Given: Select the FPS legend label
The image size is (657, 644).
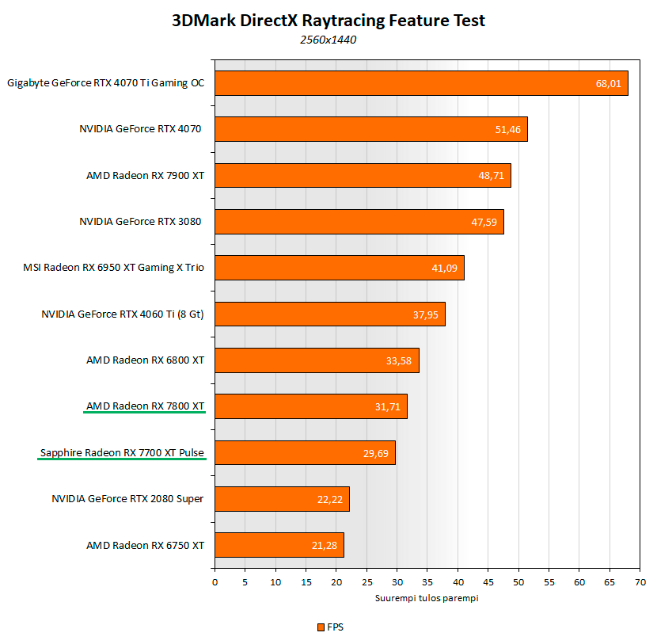Looking at the screenshot, I should tap(335, 627).
